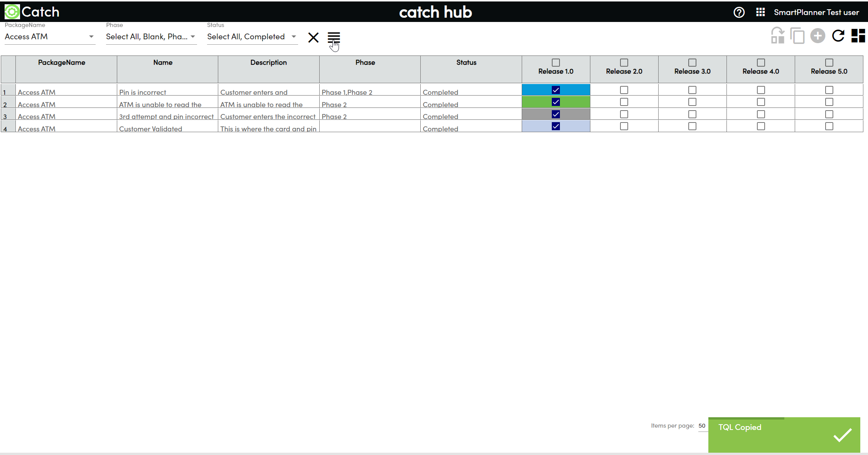
Task: Dismiss the TQL Copied notification
Action: click(842, 435)
